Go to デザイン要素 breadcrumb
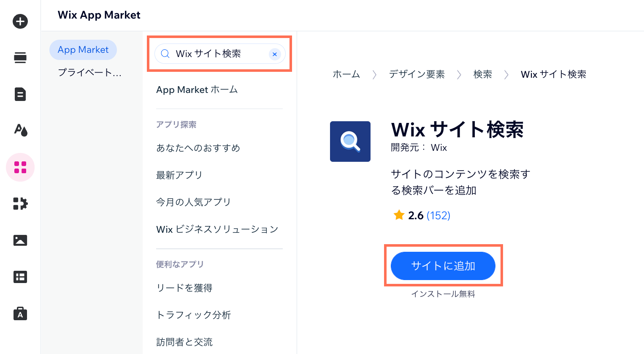Screen dimensions: 644x354 point(417,74)
